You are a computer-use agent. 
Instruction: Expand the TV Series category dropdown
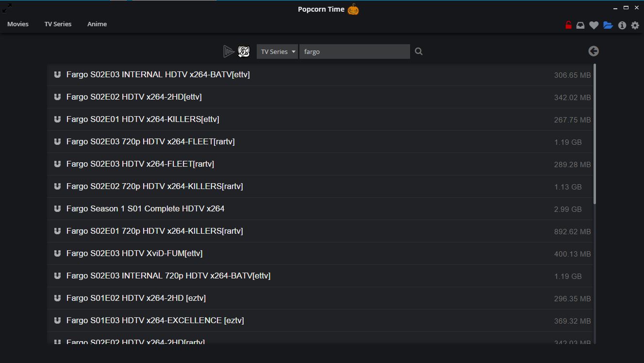pos(277,52)
